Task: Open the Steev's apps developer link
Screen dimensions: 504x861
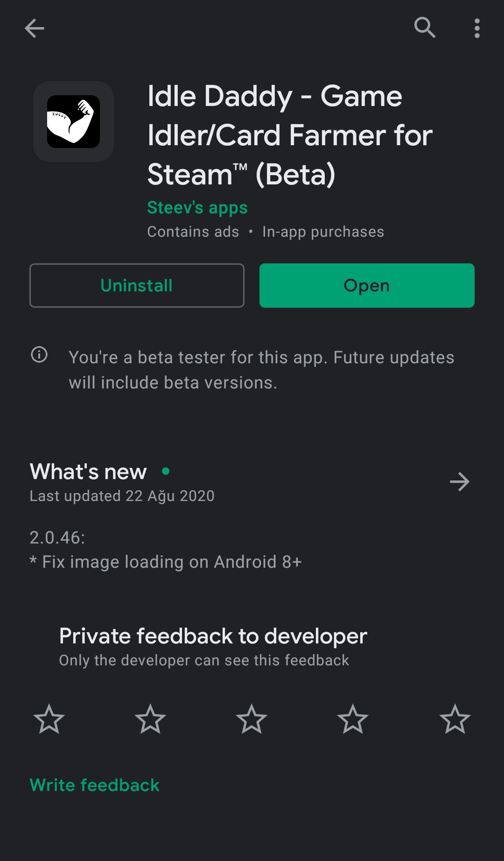Action: pos(197,208)
